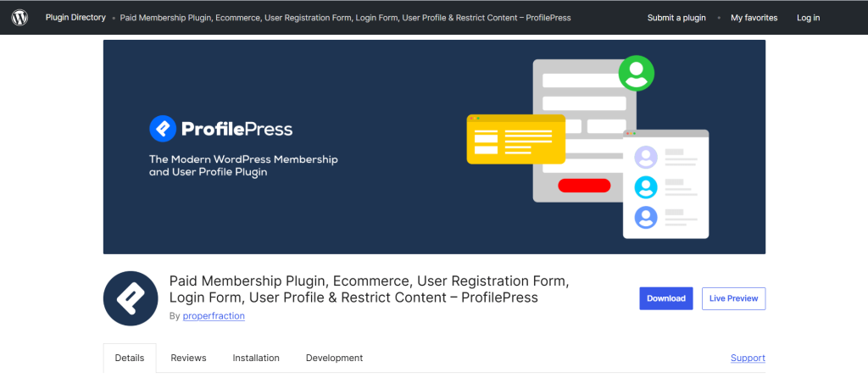Open the Live Preview button
The image size is (868, 378).
(x=733, y=298)
